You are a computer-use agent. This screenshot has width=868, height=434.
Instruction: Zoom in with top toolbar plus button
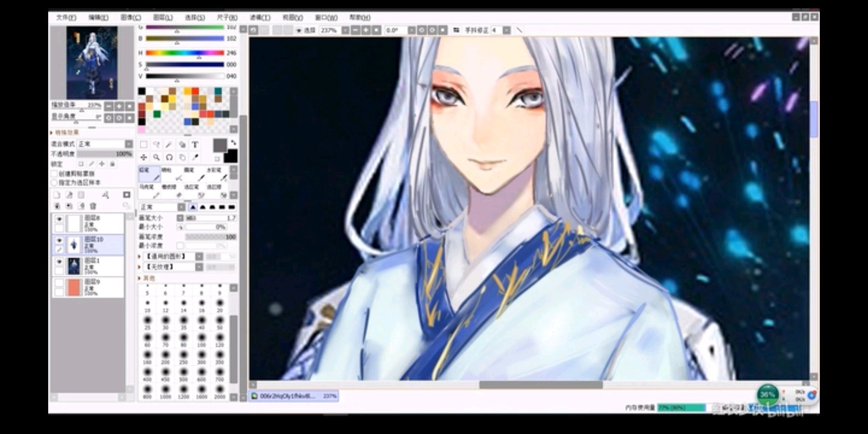pyautogui.click(x=366, y=30)
